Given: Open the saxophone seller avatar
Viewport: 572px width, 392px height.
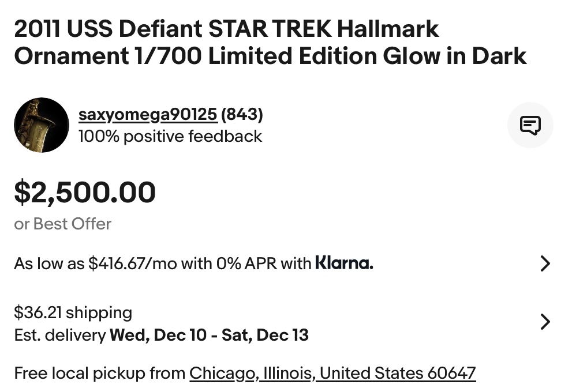Looking at the screenshot, I should point(42,125).
